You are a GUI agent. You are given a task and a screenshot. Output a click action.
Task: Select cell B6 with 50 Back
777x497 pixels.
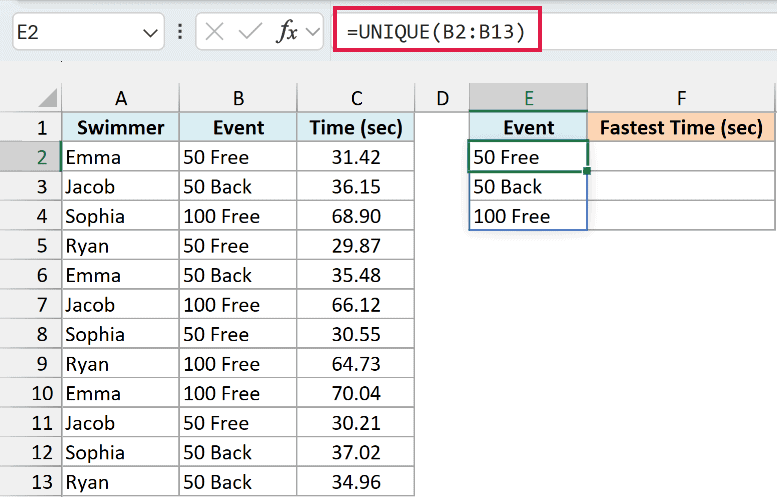pos(238,275)
